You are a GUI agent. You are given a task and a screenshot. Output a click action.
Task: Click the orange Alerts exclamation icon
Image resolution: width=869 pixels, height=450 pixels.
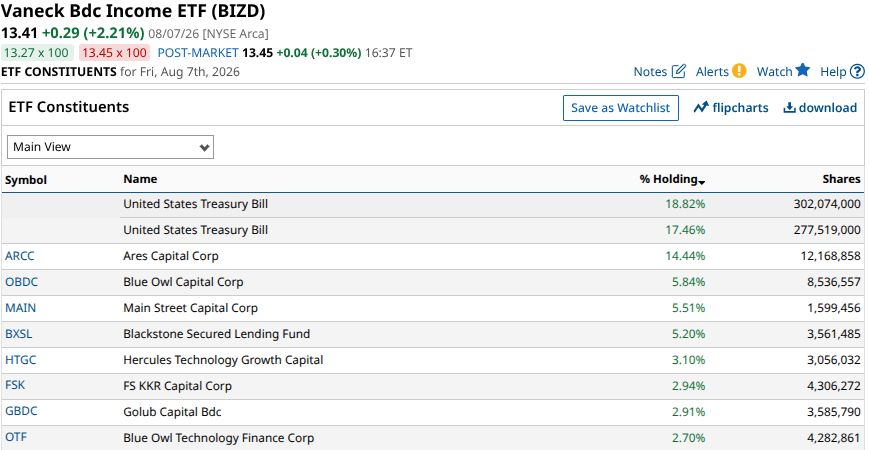click(x=739, y=71)
